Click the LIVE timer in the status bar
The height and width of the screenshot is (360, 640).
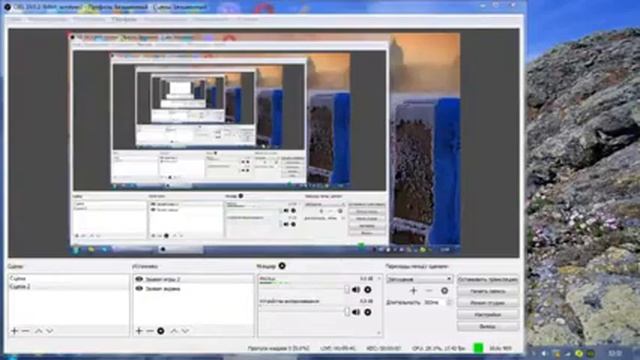(x=338, y=349)
